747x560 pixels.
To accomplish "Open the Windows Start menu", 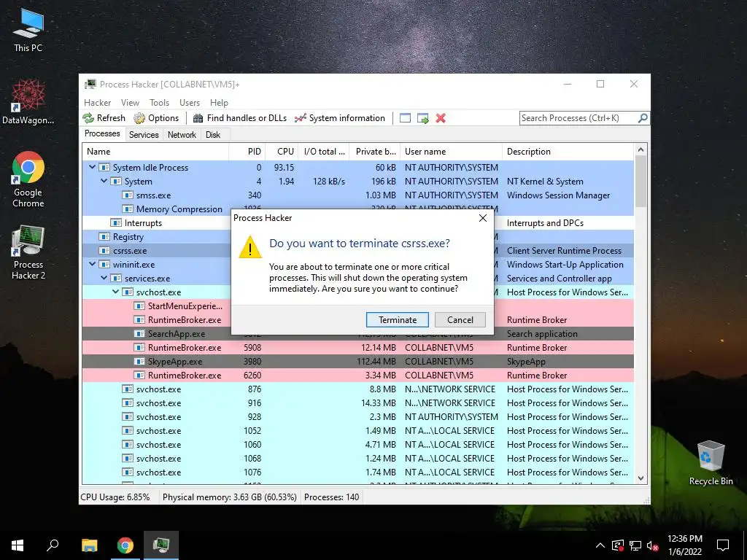I will pyautogui.click(x=18, y=545).
